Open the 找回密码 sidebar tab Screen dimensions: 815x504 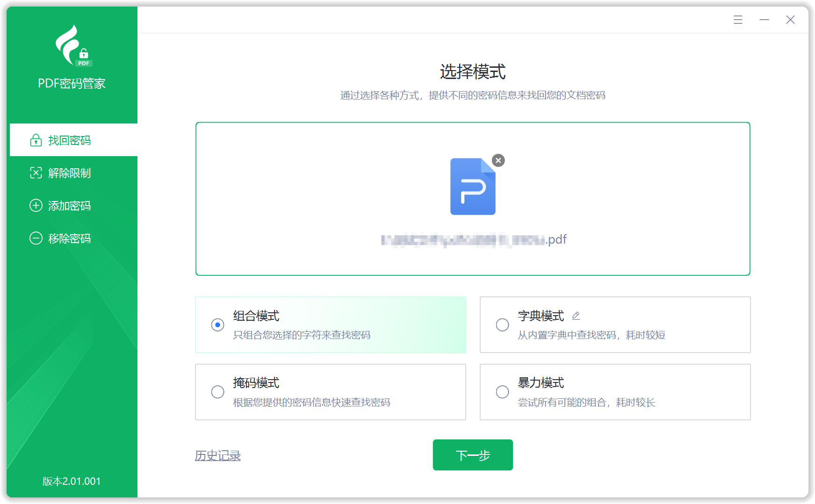pos(73,140)
